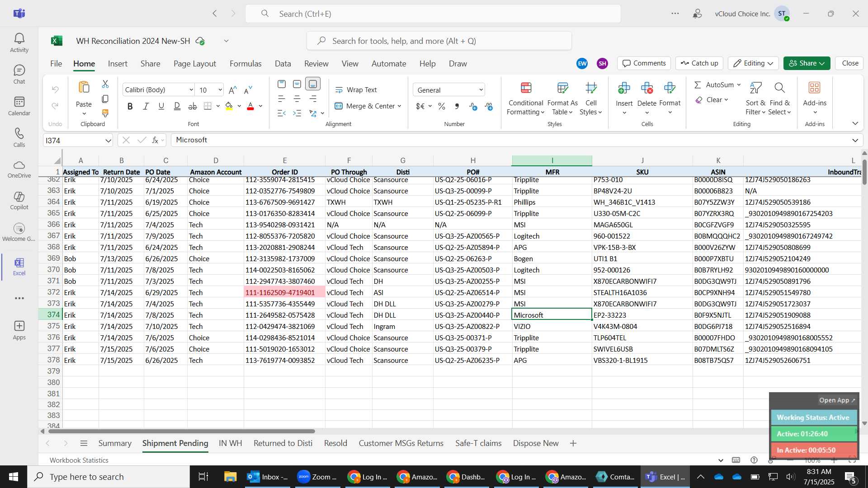Toggle Underline formatting

pos(161,106)
